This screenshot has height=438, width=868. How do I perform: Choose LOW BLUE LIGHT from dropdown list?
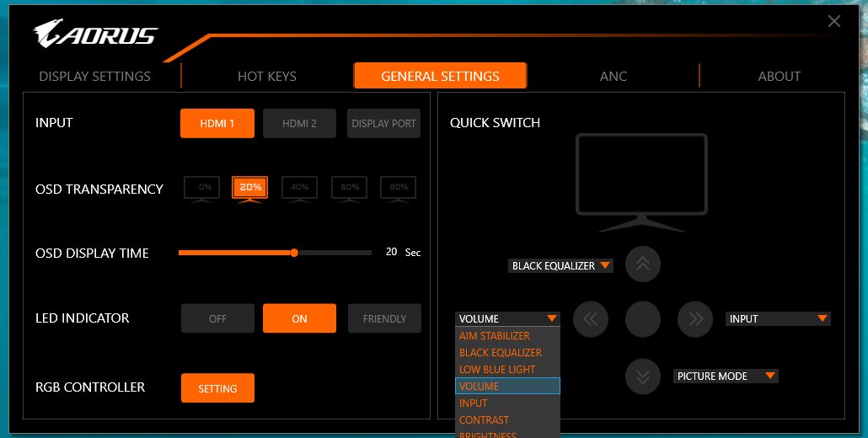(507, 370)
